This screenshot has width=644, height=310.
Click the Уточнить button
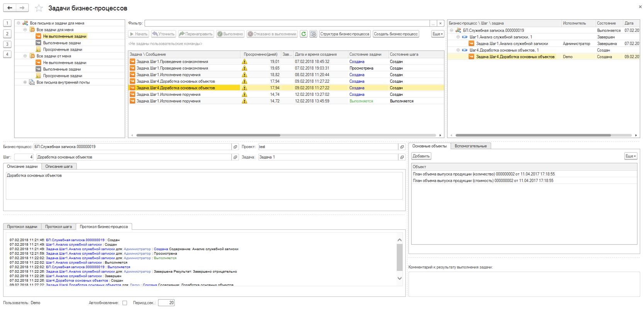(163, 34)
